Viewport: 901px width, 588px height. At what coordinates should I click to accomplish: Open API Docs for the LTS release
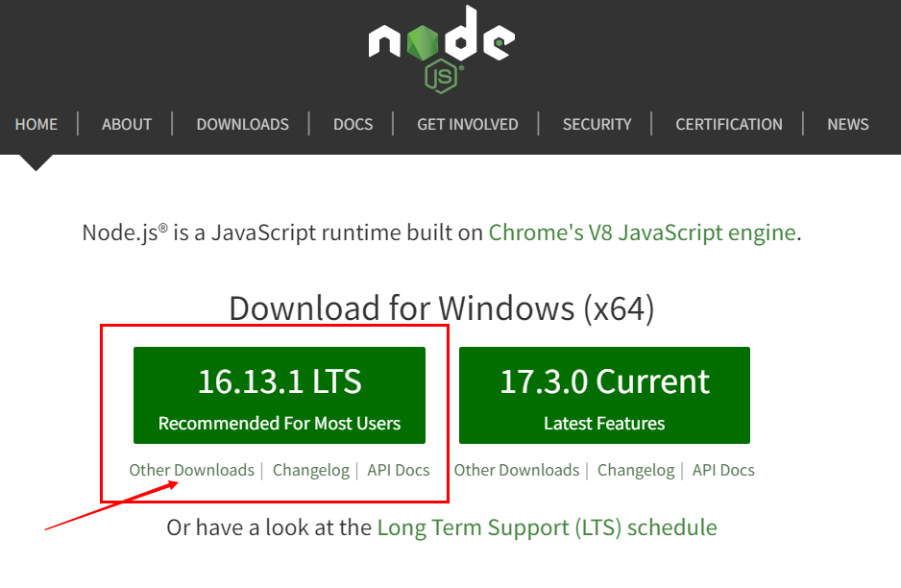pyautogui.click(x=399, y=470)
